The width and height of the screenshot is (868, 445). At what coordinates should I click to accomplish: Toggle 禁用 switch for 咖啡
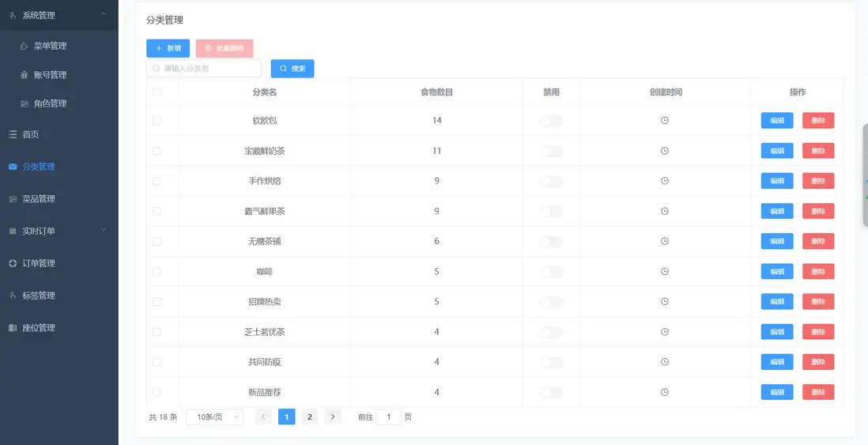click(x=551, y=272)
